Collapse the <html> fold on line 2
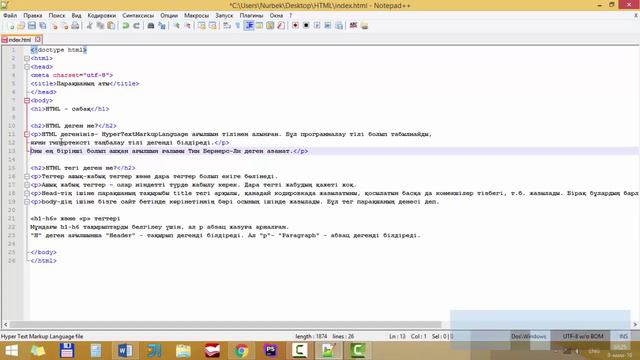Screen dimensions: 640x360 pos(27,58)
